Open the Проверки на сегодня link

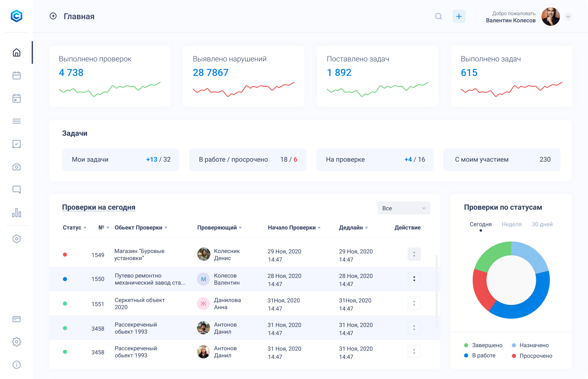point(99,207)
